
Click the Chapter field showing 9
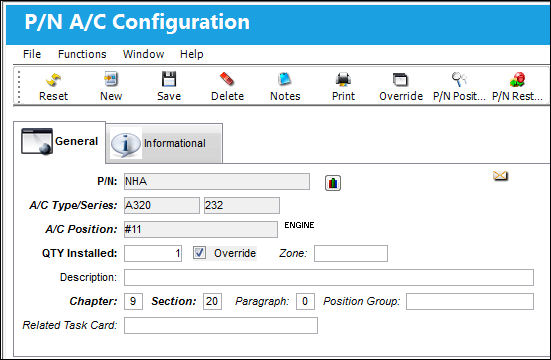click(134, 301)
